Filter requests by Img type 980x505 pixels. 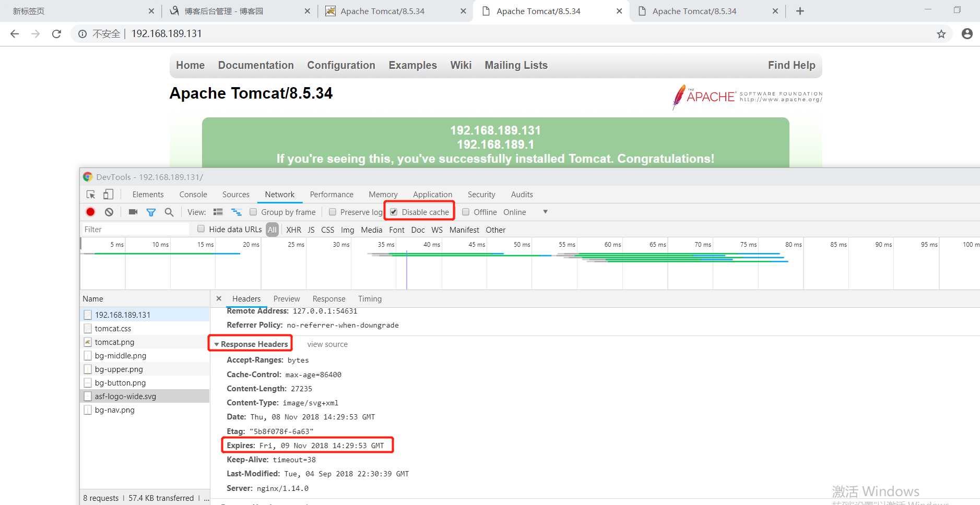[347, 230]
